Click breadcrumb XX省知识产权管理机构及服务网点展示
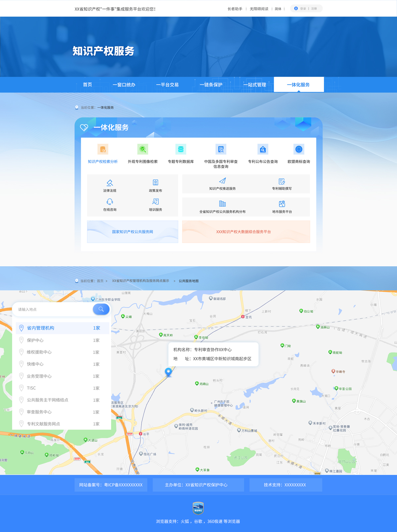The width and height of the screenshot is (397, 532). click(x=141, y=281)
